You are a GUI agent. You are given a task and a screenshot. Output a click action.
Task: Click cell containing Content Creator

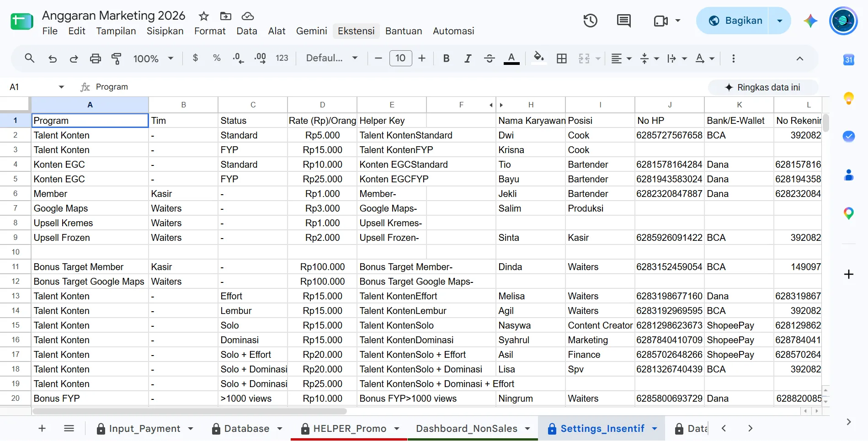coord(600,325)
